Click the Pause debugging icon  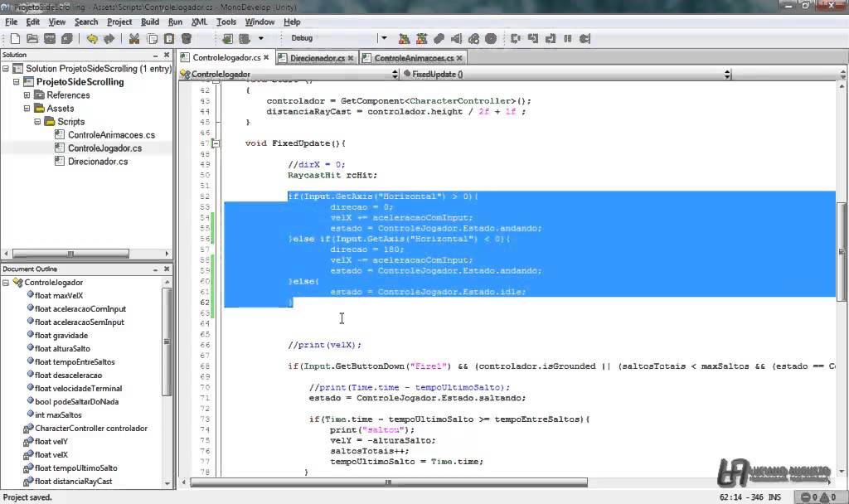point(567,38)
